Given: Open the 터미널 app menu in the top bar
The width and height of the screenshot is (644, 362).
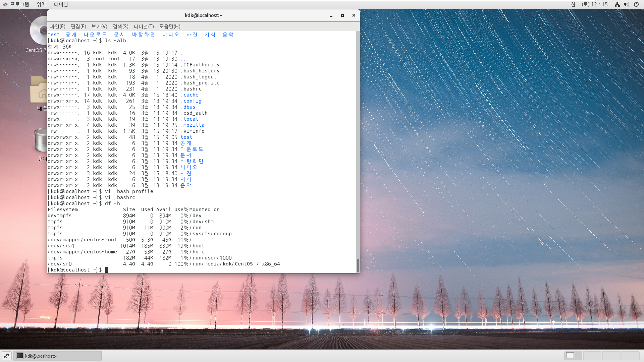Looking at the screenshot, I should click(61, 4).
